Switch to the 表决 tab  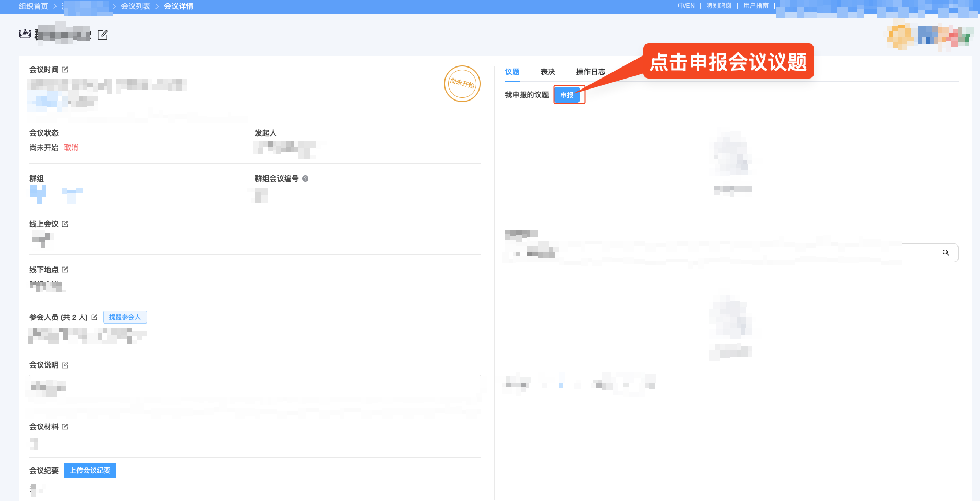[x=548, y=72]
